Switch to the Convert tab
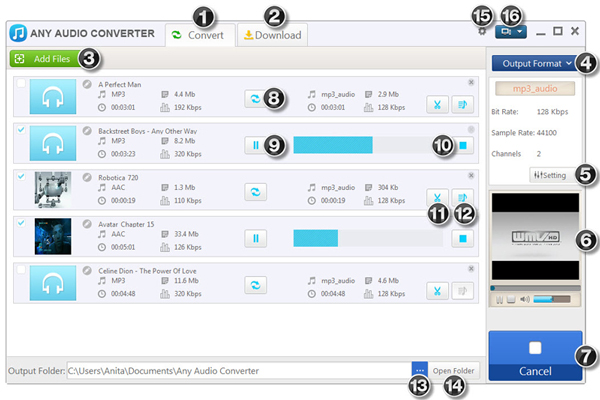 coord(200,35)
